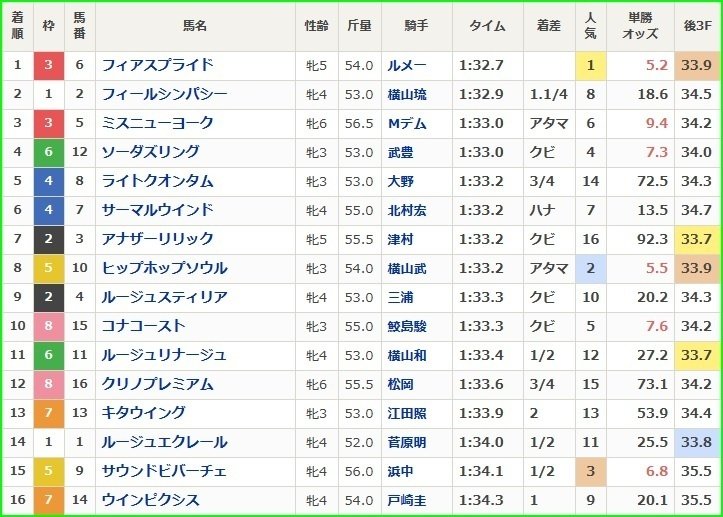Click jockey name 戸崎圭
723x517 pixels.
[x=407, y=500]
